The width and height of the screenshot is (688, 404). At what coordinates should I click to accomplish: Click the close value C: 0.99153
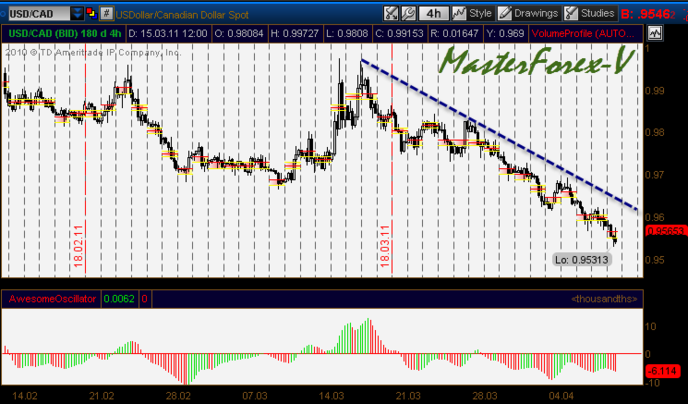point(400,33)
